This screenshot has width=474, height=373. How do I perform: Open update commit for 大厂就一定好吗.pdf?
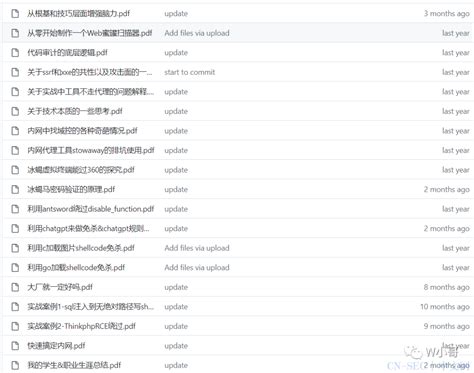[x=176, y=287]
